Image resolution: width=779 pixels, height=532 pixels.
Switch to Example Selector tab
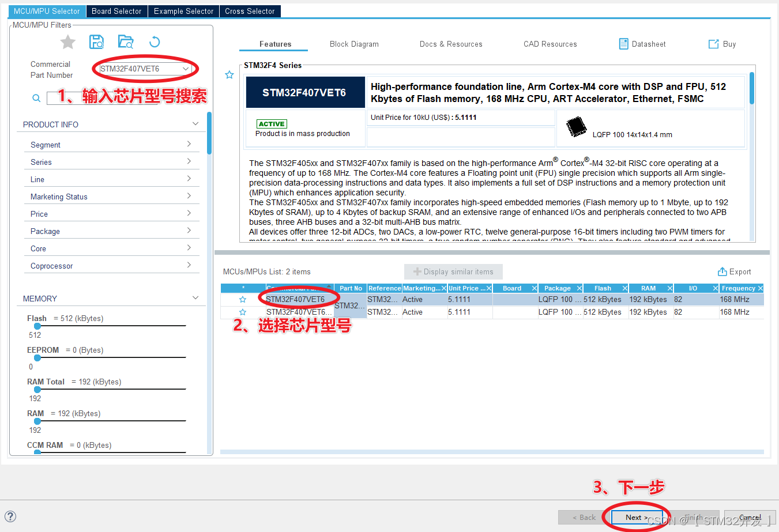(x=183, y=11)
